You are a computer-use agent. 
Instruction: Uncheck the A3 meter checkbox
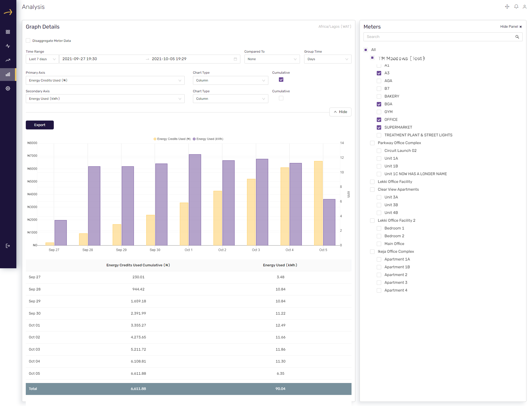click(379, 73)
